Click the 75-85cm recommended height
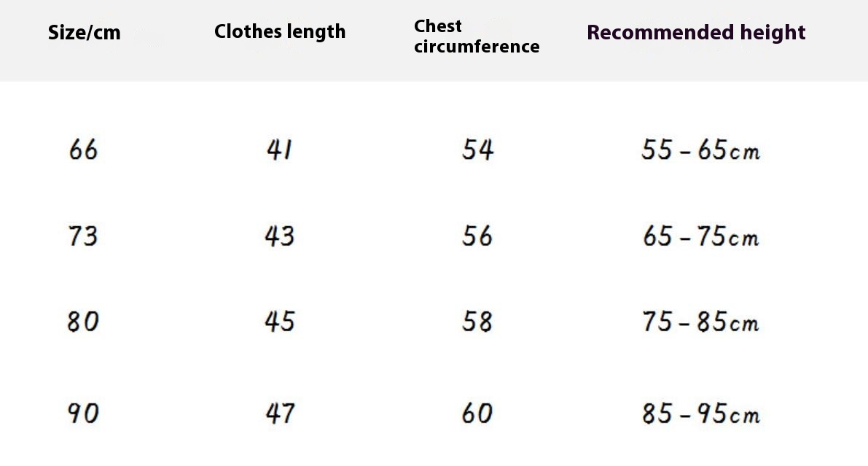 pyautogui.click(x=700, y=322)
